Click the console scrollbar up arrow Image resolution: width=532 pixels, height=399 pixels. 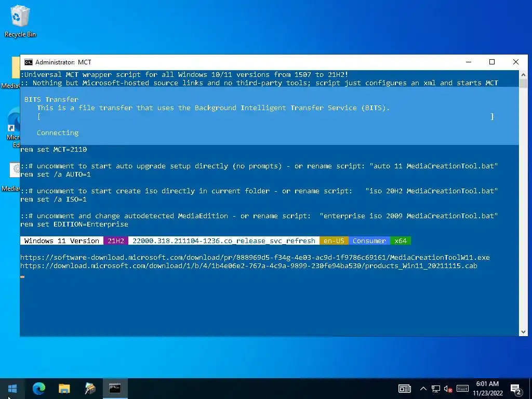point(523,74)
